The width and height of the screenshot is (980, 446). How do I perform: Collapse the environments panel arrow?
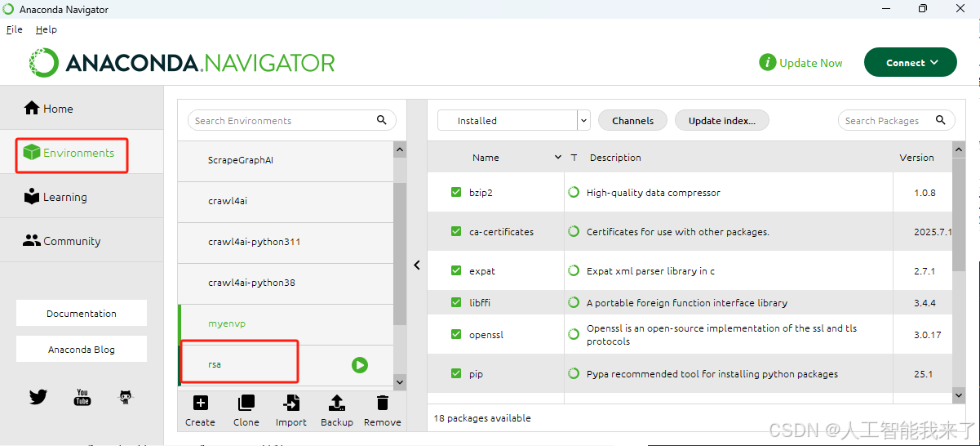[x=417, y=265]
